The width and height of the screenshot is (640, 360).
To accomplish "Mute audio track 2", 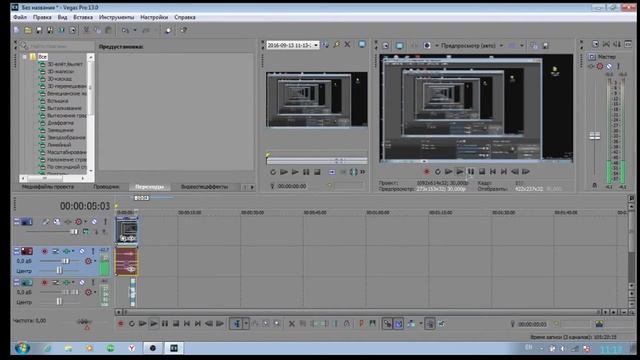I will (x=82, y=251).
